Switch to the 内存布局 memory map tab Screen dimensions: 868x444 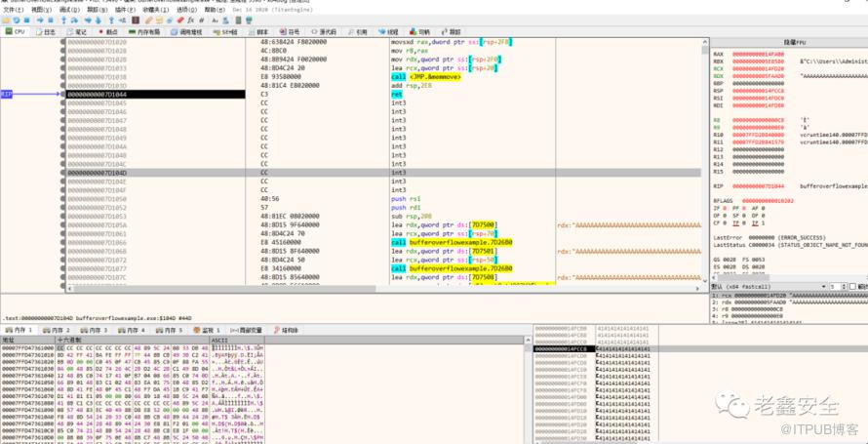[146, 31]
